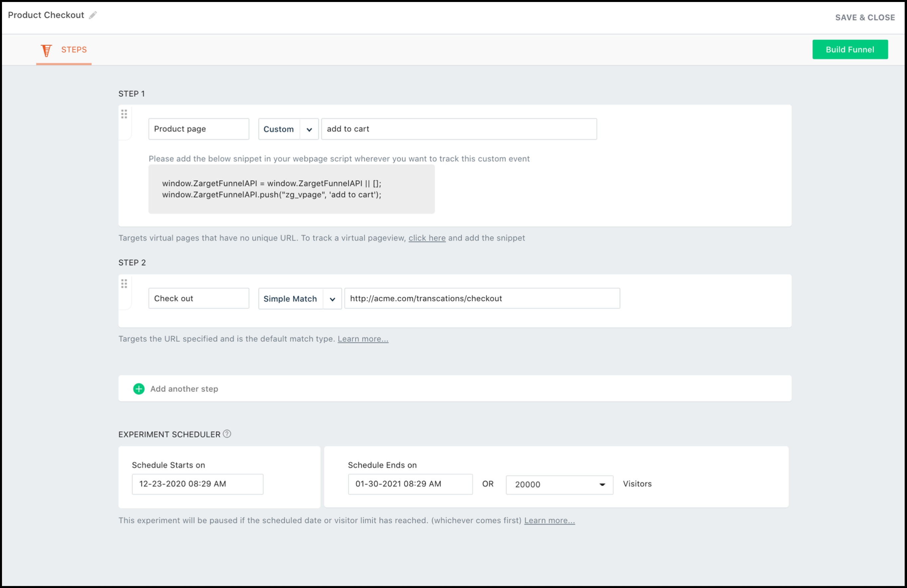Open Learn more link under scheduler note
Viewport: 907px width, 588px height.
(549, 521)
